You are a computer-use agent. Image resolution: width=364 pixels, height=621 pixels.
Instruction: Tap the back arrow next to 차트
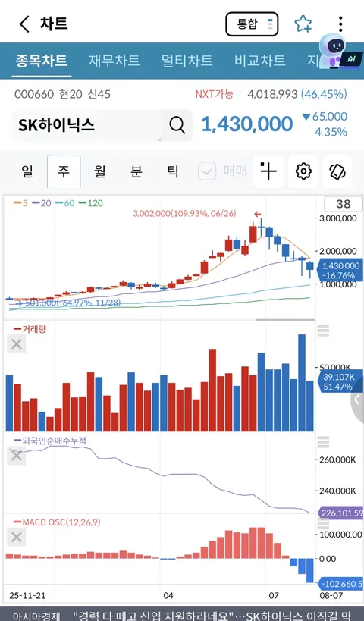(x=24, y=24)
